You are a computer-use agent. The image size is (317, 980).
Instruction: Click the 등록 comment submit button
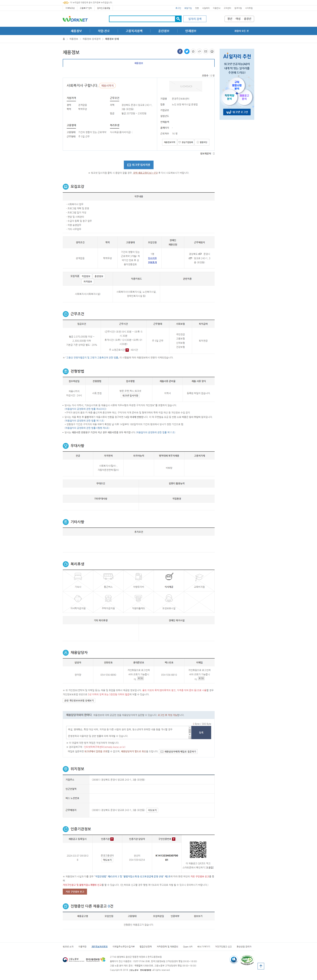(201, 732)
